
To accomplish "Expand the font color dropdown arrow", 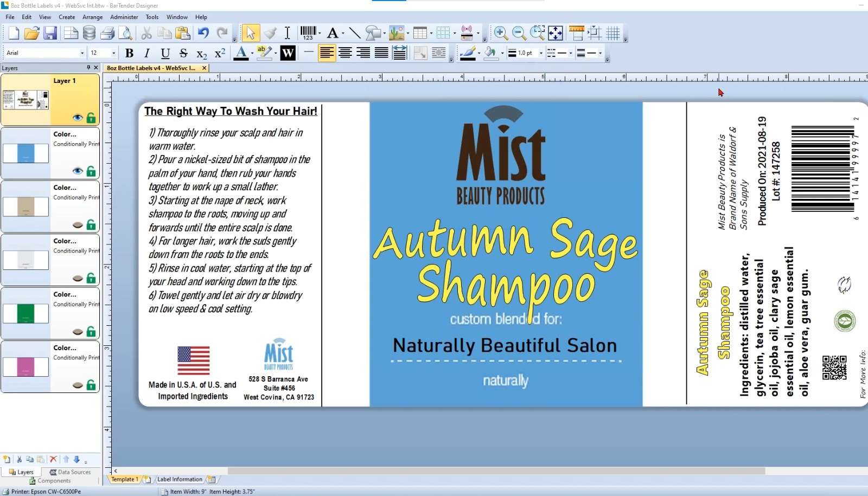I will (x=252, y=53).
